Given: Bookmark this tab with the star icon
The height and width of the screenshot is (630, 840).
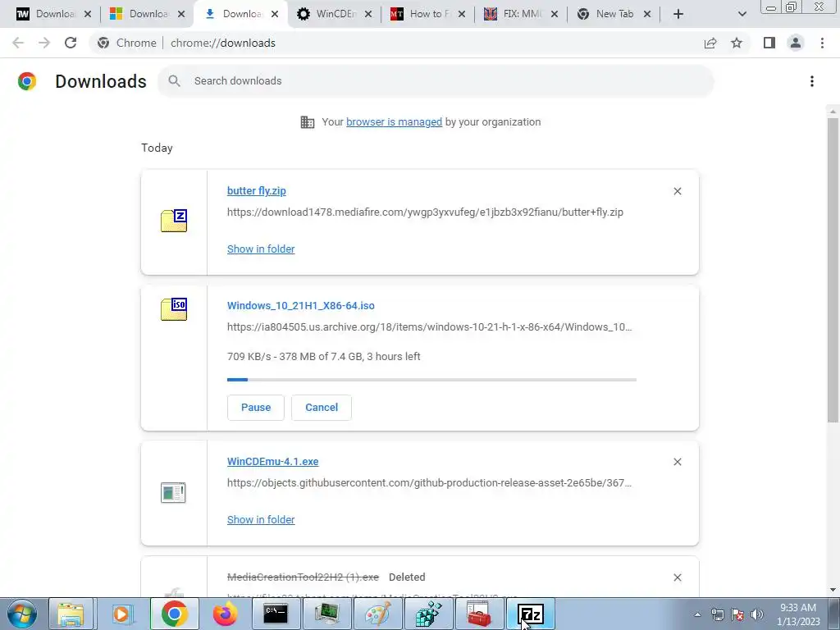Looking at the screenshot, I should click(737, 43).
